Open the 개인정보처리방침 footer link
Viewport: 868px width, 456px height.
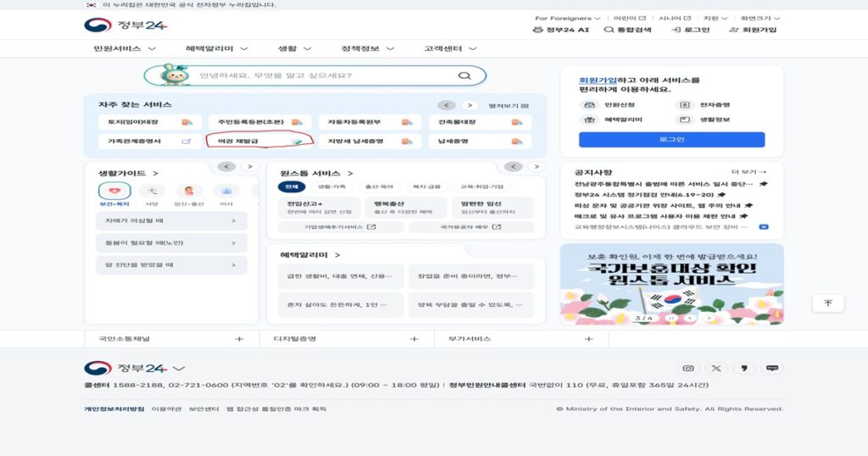[x=114, y=409]
